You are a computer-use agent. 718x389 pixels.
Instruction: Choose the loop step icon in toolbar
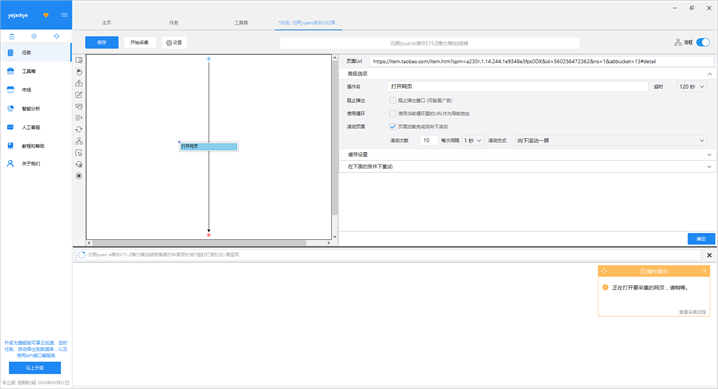pos(79,130)
